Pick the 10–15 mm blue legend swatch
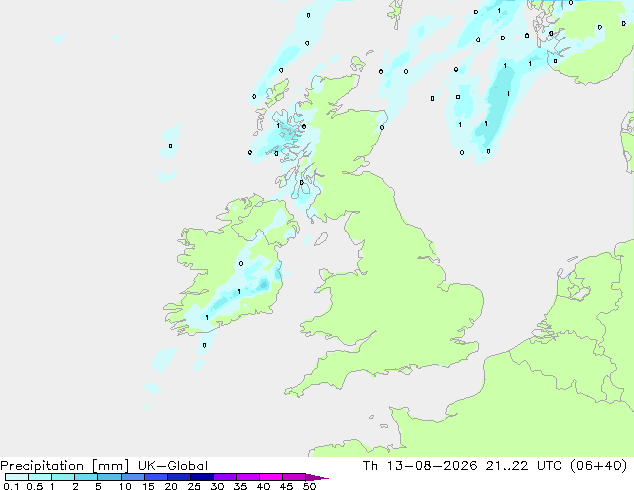Viewport: 634px width, 490px height. tap(132, 477)
